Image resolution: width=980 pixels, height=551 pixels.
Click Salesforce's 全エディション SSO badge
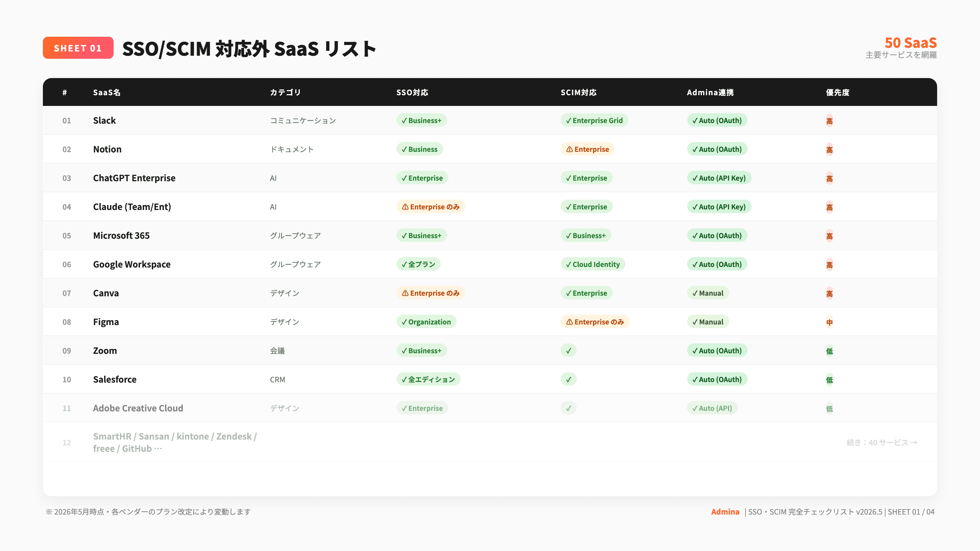point(428,380)
